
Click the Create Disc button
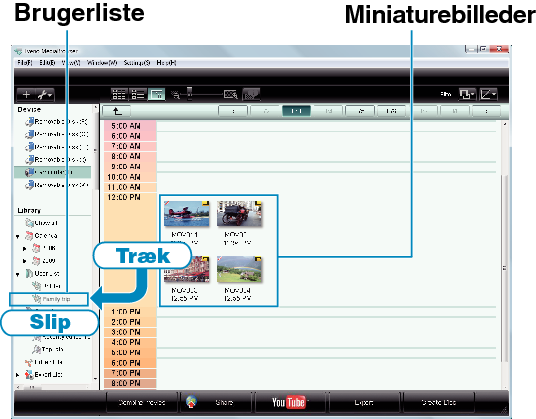[x=439, y=402]
